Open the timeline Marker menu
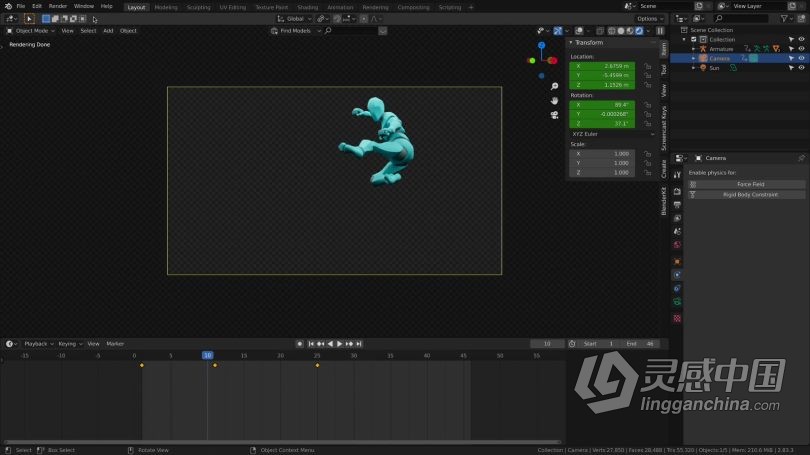 tap(115, 344)
